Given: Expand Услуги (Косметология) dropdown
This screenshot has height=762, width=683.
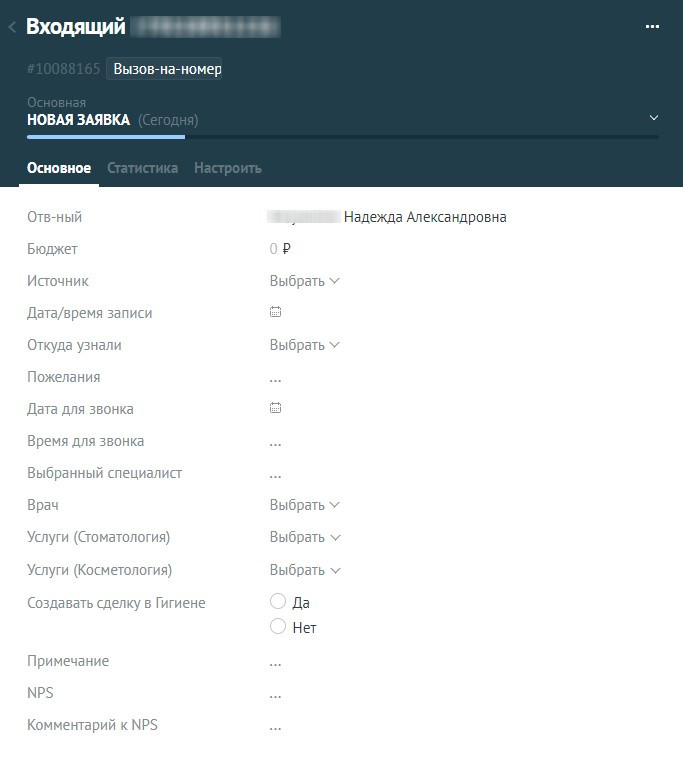Looking at the screenshot, I should point(304,570).
